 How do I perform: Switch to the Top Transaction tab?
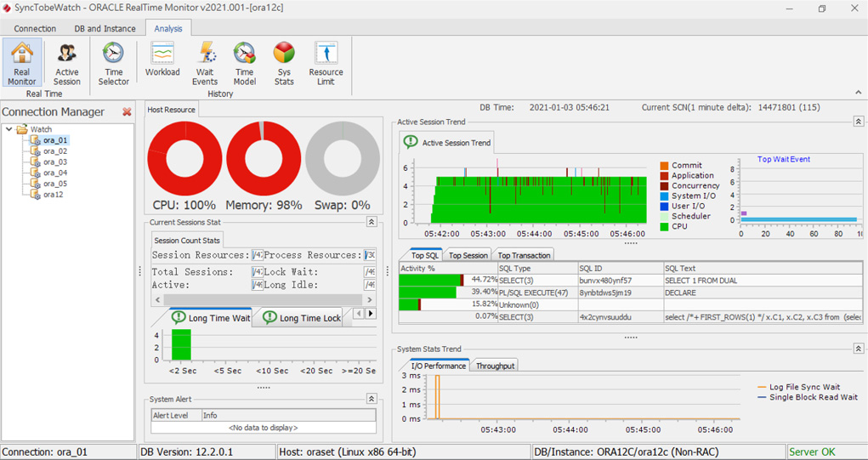(524, 255)
